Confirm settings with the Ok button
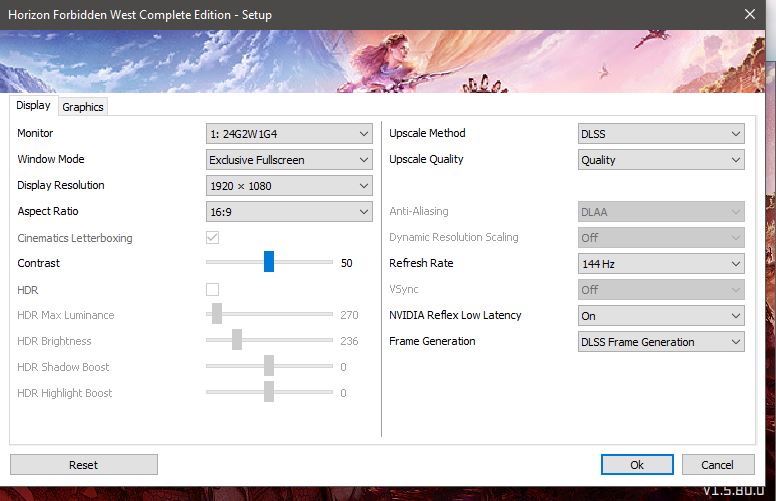This screenshot has width=776, height=501. coord(637,465)
